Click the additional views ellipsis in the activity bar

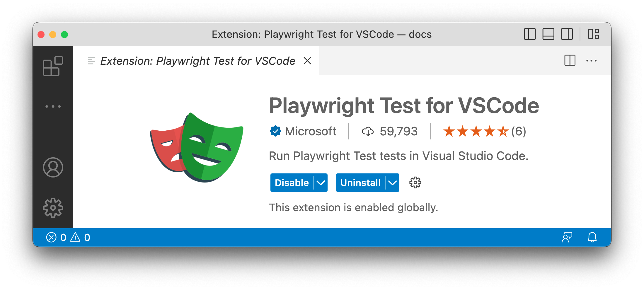coord(53,106)
